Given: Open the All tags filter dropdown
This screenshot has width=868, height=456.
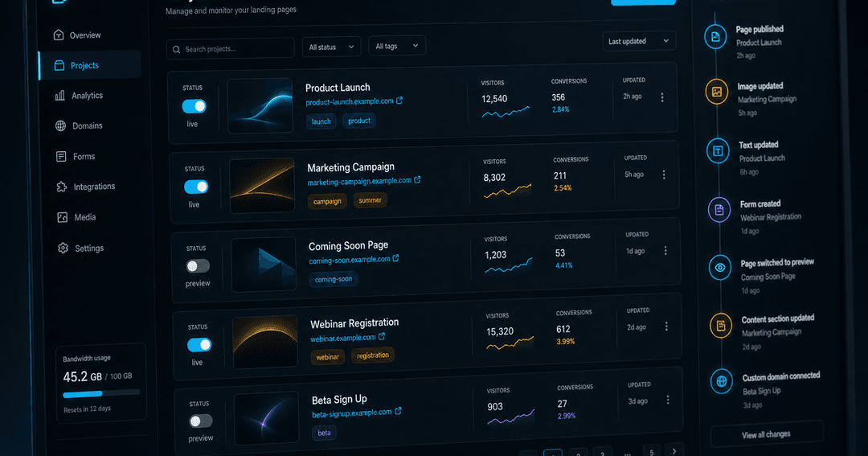Looking at the screenshot, I should 397,46.
